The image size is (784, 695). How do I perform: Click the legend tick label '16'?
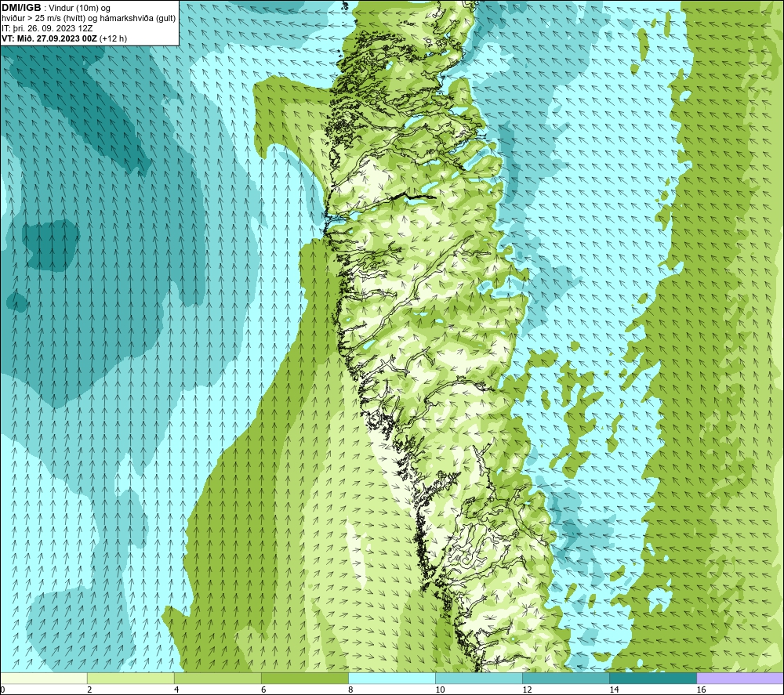[702, 690]
